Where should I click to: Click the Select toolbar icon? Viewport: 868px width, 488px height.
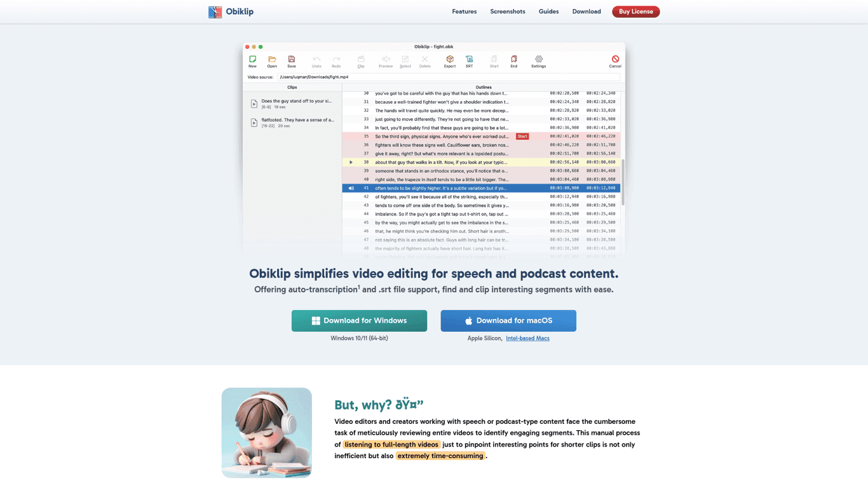[405, 59]
